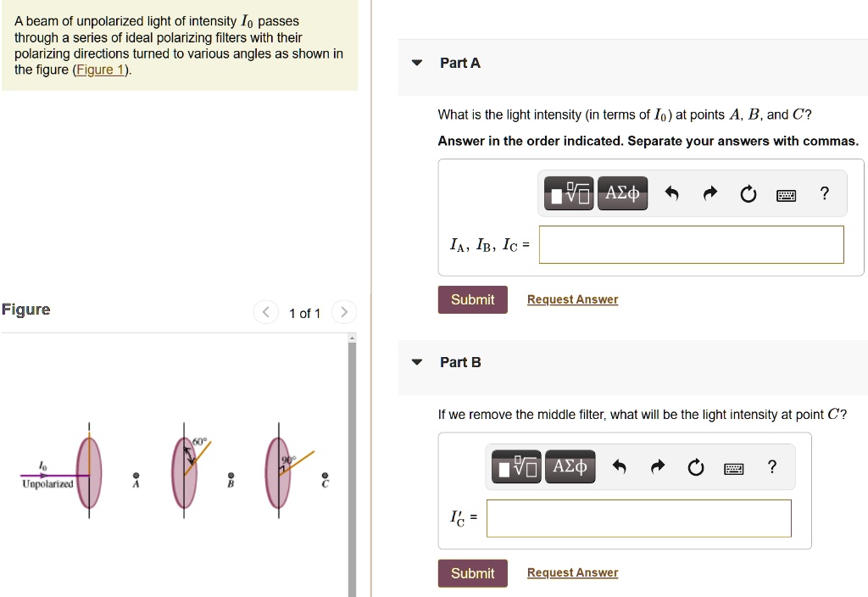Undo the last entry in Part A answer box
The image size is (868, 597).
tap(670, 193)
